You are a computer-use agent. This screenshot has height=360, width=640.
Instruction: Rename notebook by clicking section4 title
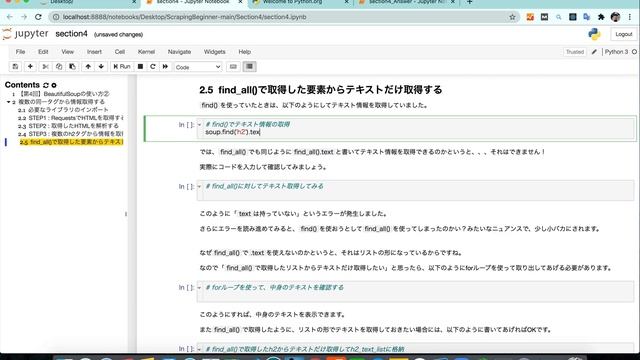coord(71,34)
